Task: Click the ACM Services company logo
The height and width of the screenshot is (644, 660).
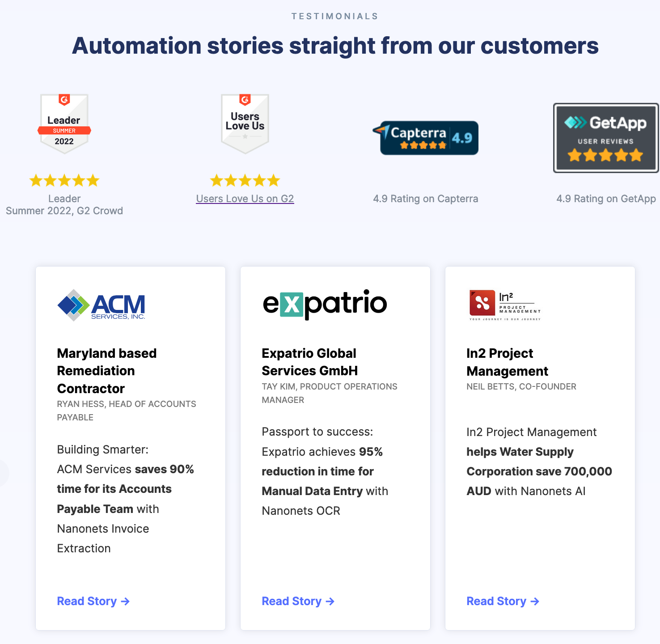Action: point(101,305)
